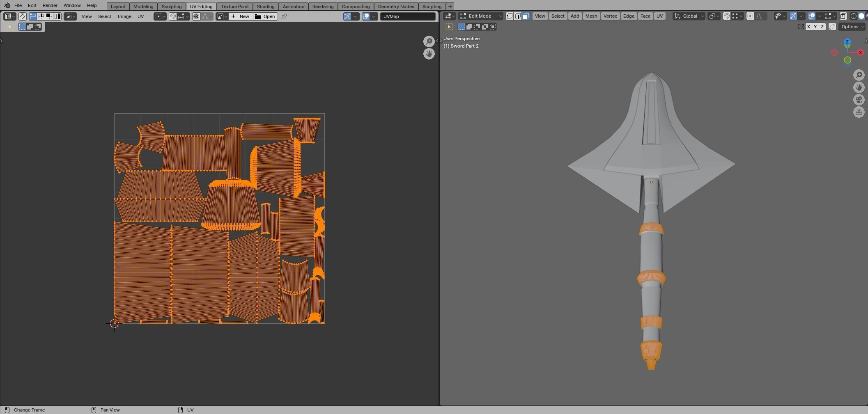868x414 pixels.
Task: Select UV face selection mode
Action: click(49, 16)
